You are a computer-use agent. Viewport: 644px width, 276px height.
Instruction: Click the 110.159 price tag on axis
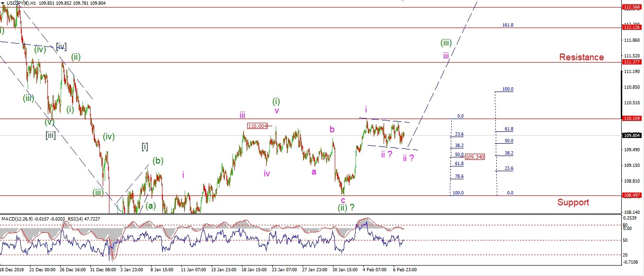coord(632,119)
